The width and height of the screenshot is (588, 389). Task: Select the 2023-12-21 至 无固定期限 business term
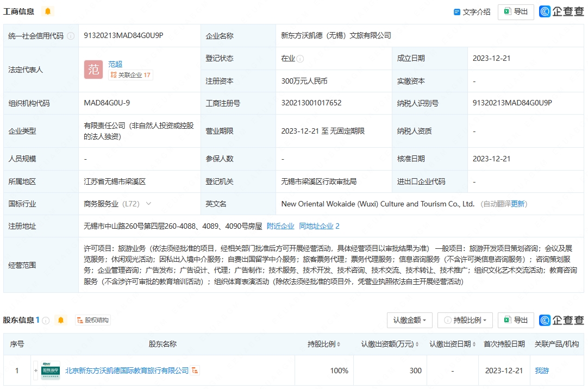[323, 131]
